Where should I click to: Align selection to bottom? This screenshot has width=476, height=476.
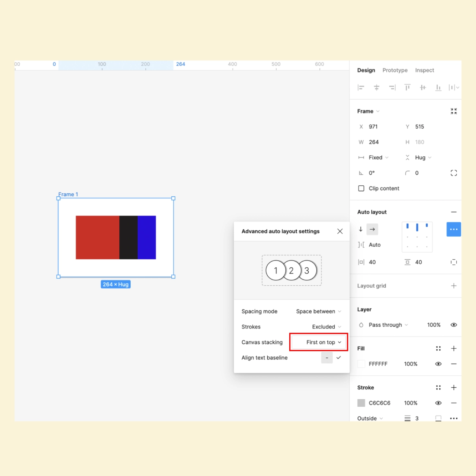[438, 88]
